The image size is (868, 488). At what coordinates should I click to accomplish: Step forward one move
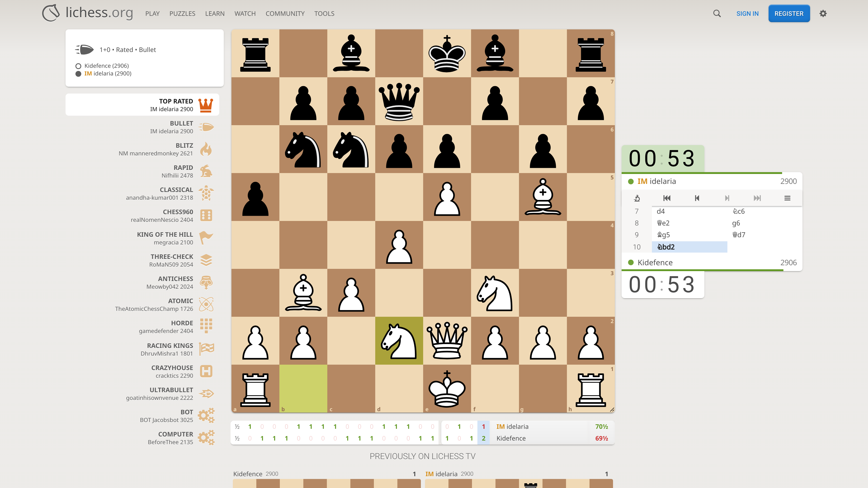pyautogui.click(x=727, y=198)
